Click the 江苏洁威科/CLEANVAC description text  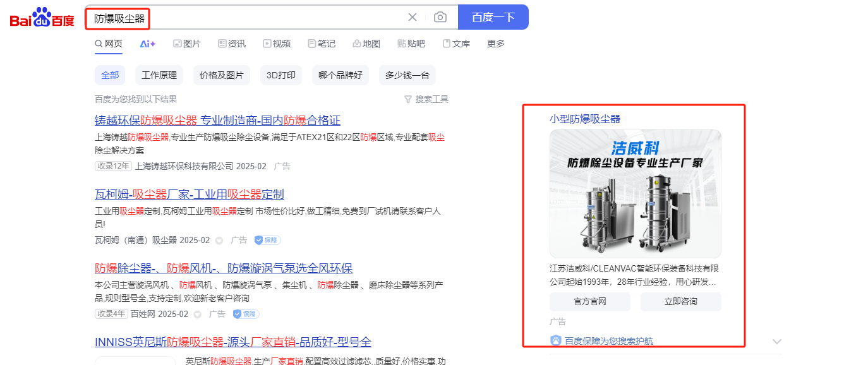pyautogui.click(x=634, y=275)
